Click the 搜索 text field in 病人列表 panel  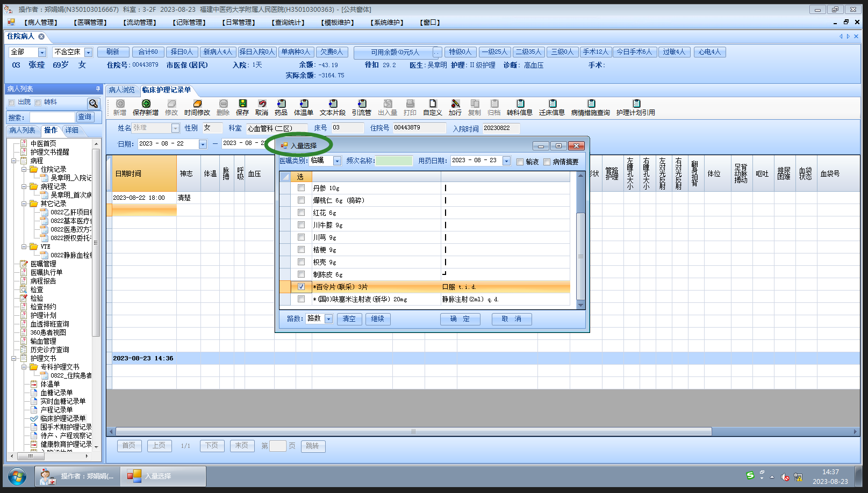[52, 118]
